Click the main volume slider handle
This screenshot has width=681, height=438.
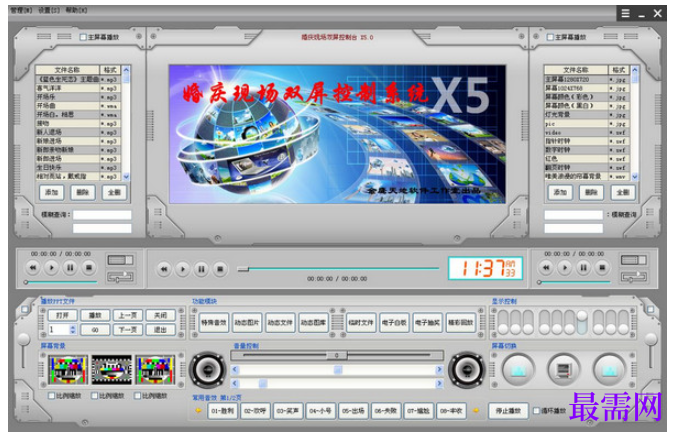pyautogui.click(x=337, y=355)
